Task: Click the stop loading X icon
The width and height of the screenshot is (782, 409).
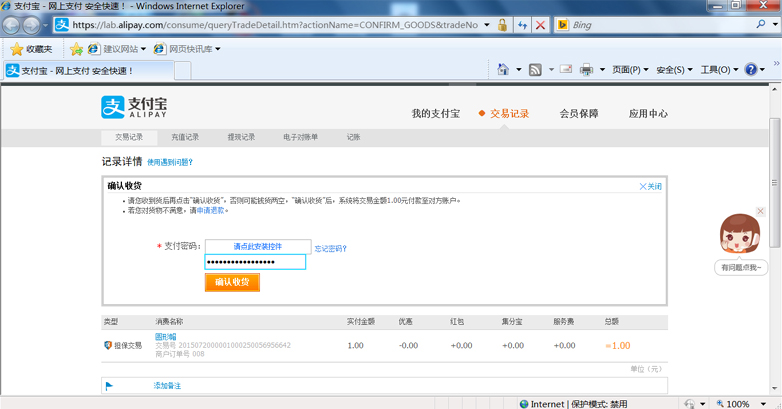Action: [x=541, y=25]
